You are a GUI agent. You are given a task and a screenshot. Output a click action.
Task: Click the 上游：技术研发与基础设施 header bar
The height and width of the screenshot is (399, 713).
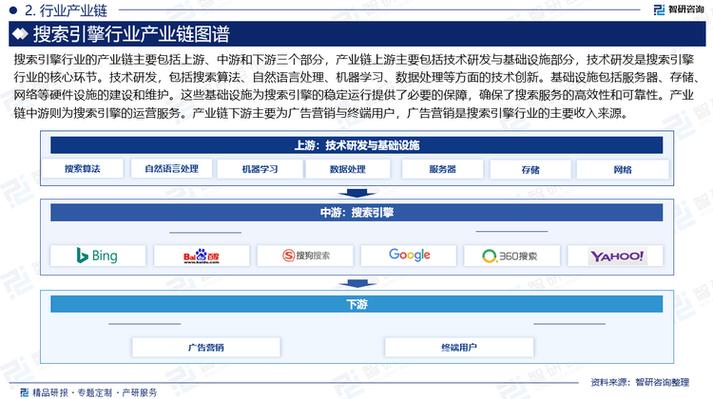356,145
